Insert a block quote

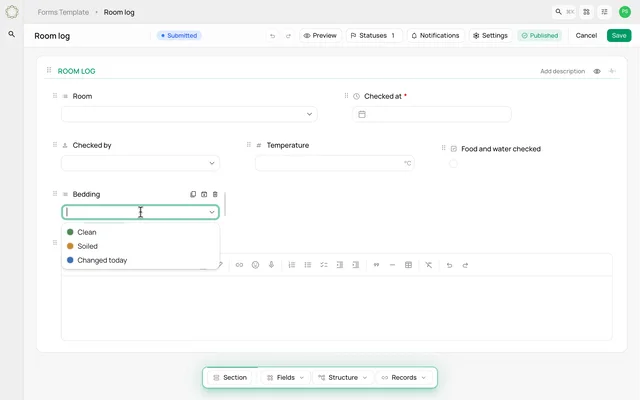point(376,265)
